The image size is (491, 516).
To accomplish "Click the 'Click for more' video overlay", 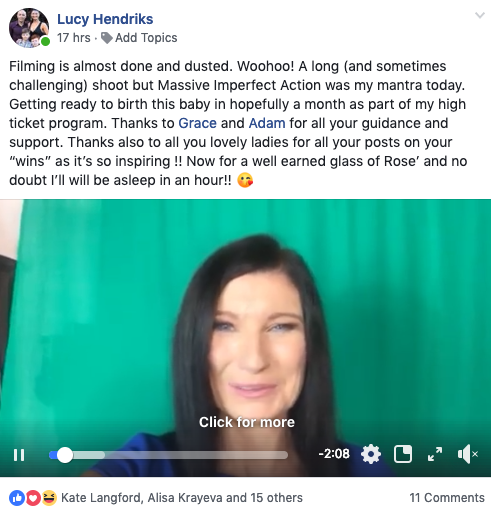I will pyautogui.click(x=247, y=422).
